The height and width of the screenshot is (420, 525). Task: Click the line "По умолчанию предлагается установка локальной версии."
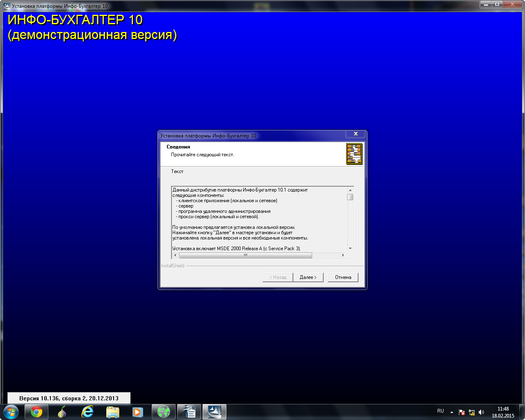point(234,227)
